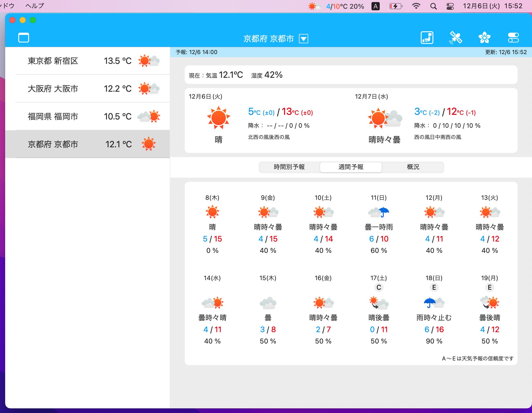Switch to the 時間別予報 tab
The height and width of the screenshot is (413, 532).
tap(289, 167)
